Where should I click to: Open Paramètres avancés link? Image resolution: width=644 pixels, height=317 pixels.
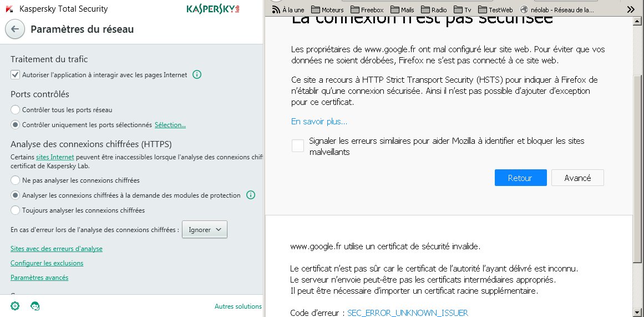pyautogui.click(x=39, y=278)
